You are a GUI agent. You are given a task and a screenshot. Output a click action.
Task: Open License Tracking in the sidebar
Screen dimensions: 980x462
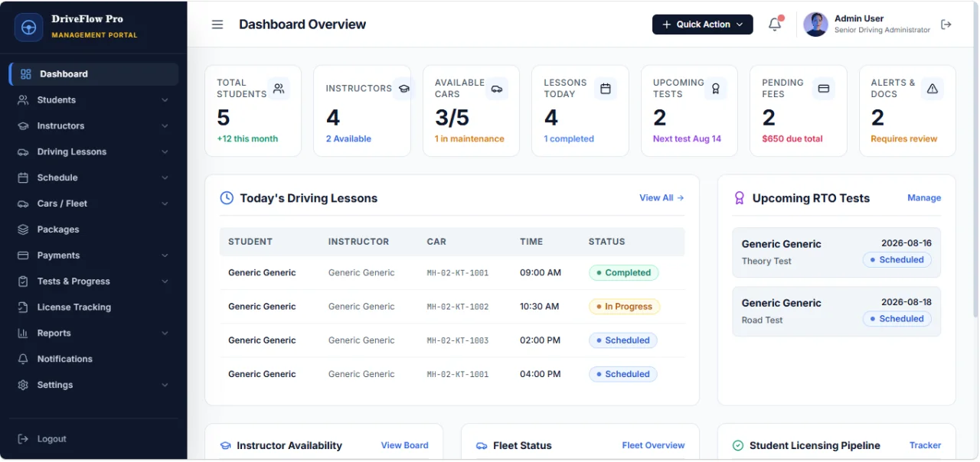93,307
